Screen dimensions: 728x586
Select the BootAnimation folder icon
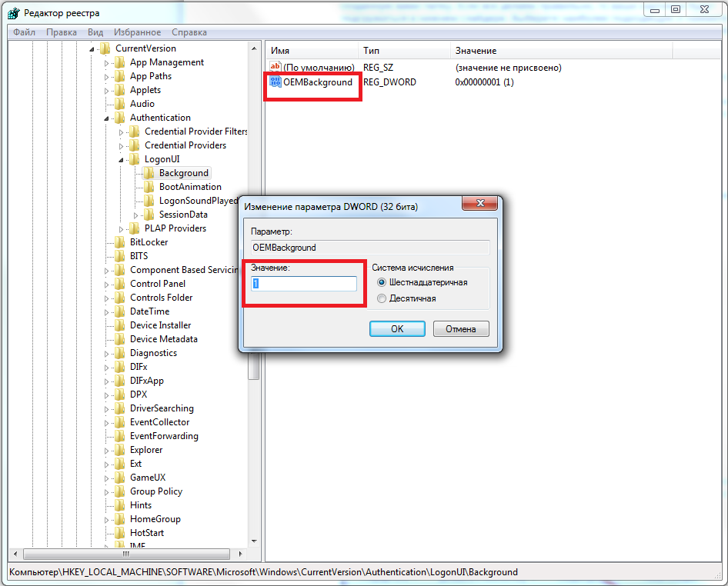(x=149, y=187)
